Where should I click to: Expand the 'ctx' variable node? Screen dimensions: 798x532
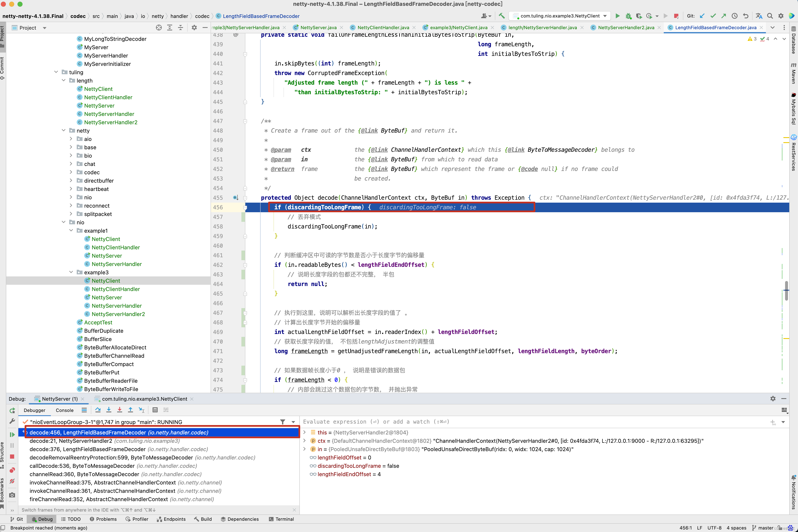click(304, 441)
